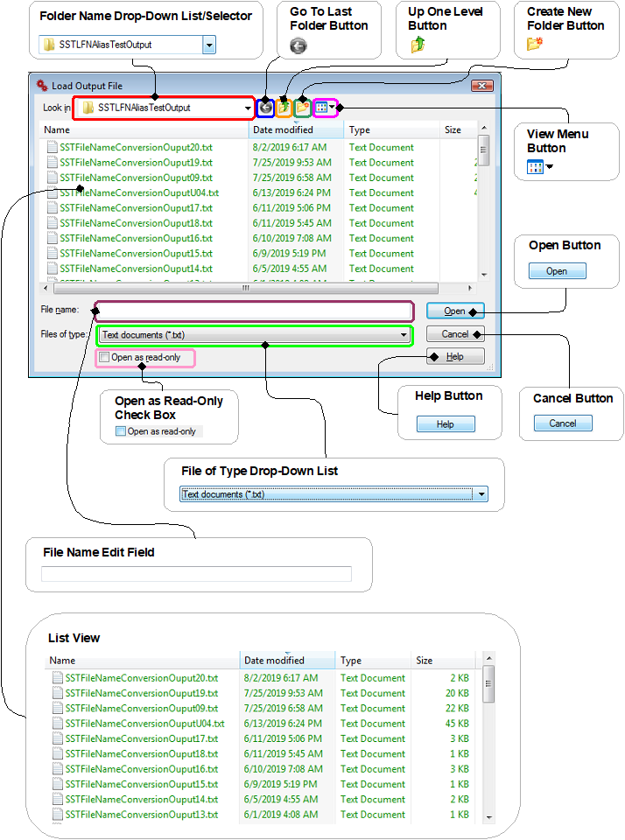Screen dimensions: 625x840
Task: Expand the Look in folder drop-down in the dialog
Action: (x=248, y=108)
